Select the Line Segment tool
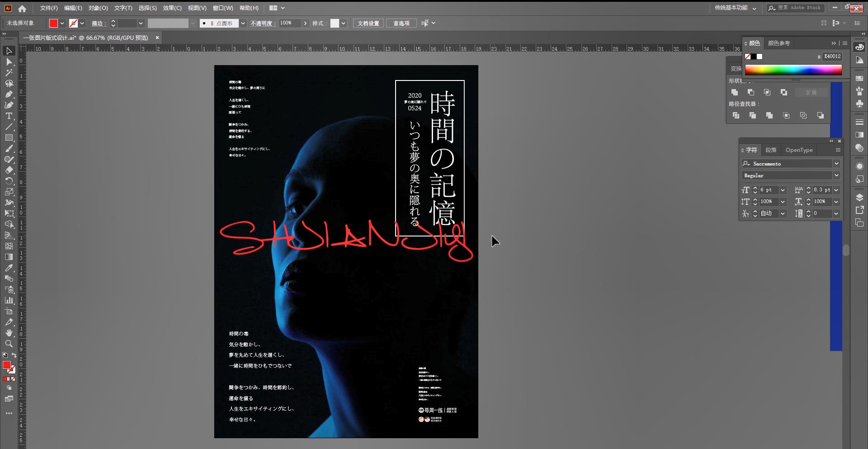This screenshot has width=868, height=449. click(9, 127)
